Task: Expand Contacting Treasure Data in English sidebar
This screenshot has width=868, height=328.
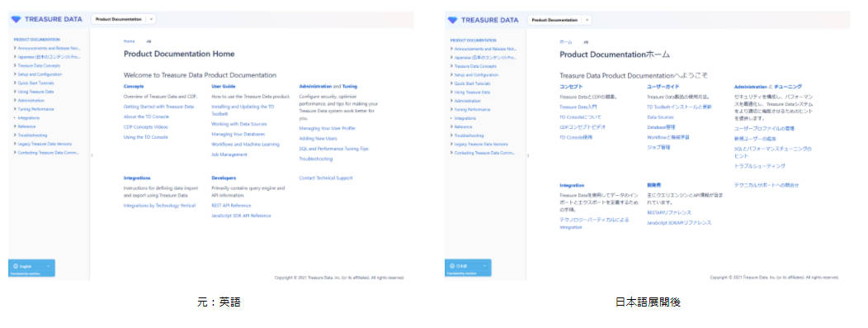Action: (47, 152)
